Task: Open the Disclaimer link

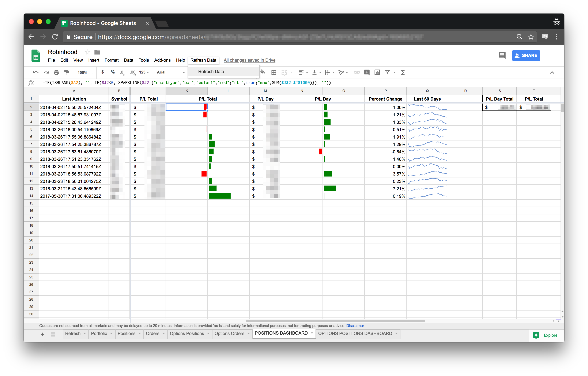Action: pos(355,326)
